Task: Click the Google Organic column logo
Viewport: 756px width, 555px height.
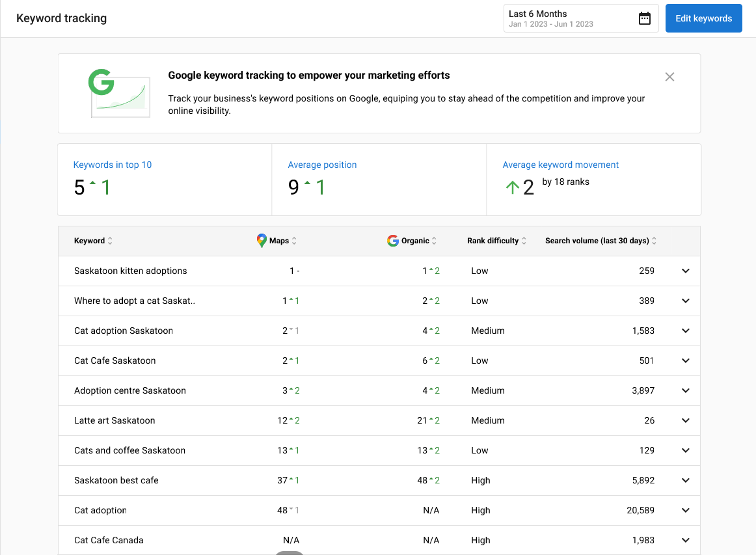Action: pos(393,241)
